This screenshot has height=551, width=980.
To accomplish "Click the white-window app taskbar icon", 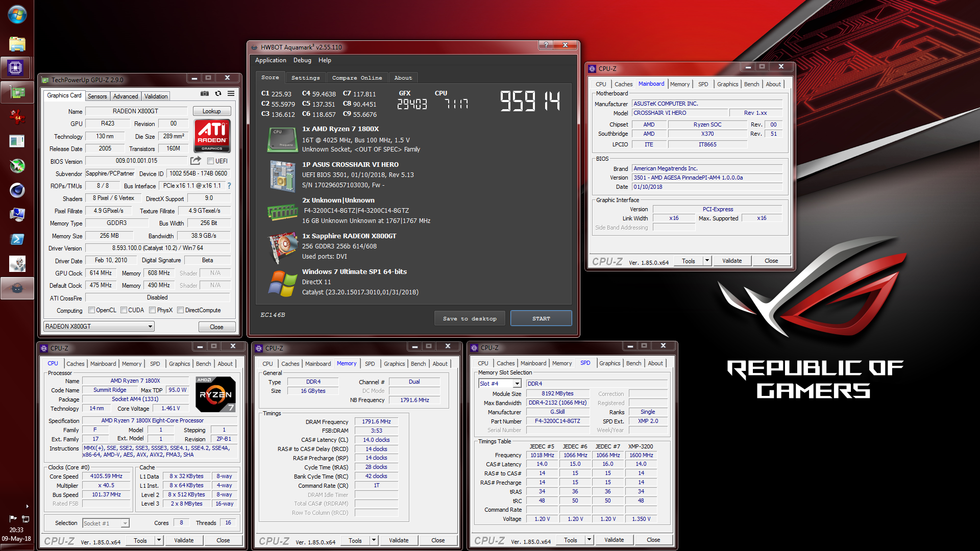I will pyautogui.click(x=17, y=141).
